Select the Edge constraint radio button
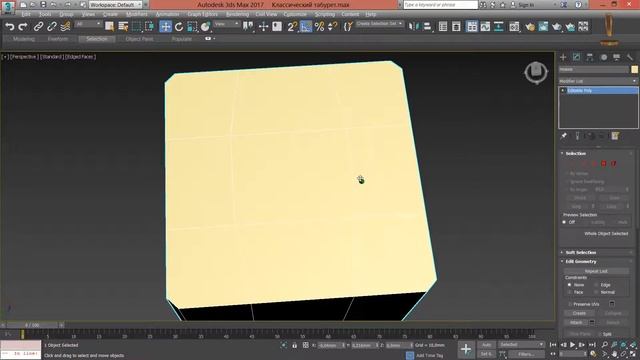Screen dimensions: 640x360 point(596,284)
